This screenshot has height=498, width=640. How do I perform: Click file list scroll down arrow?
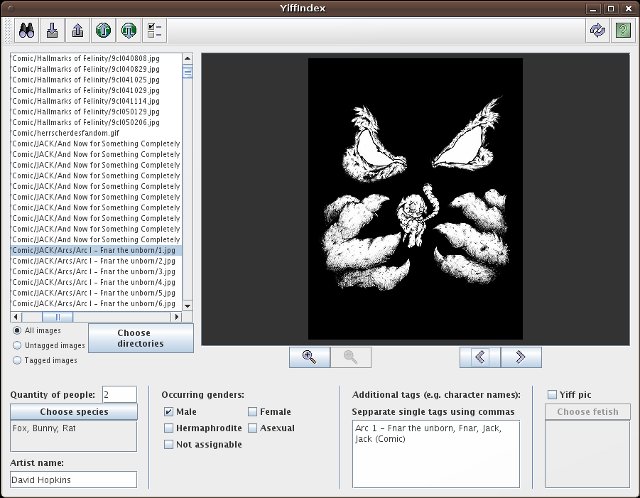pos(187,305)
